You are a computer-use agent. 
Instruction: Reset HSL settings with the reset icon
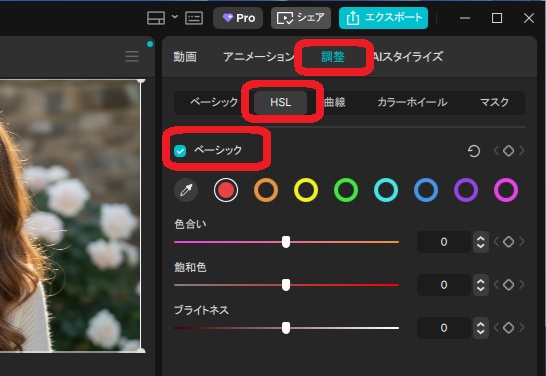coord(474,151)
